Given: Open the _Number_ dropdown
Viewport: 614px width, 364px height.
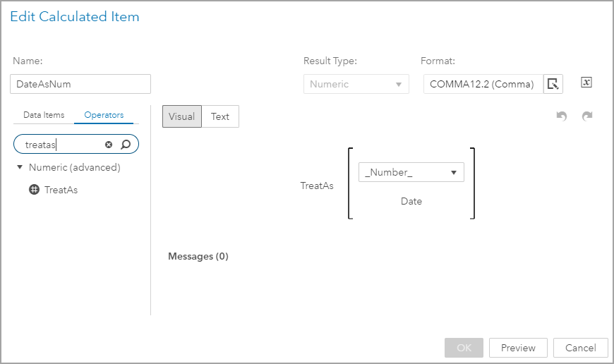Looking at the screenshot, I should coord(411,172).
